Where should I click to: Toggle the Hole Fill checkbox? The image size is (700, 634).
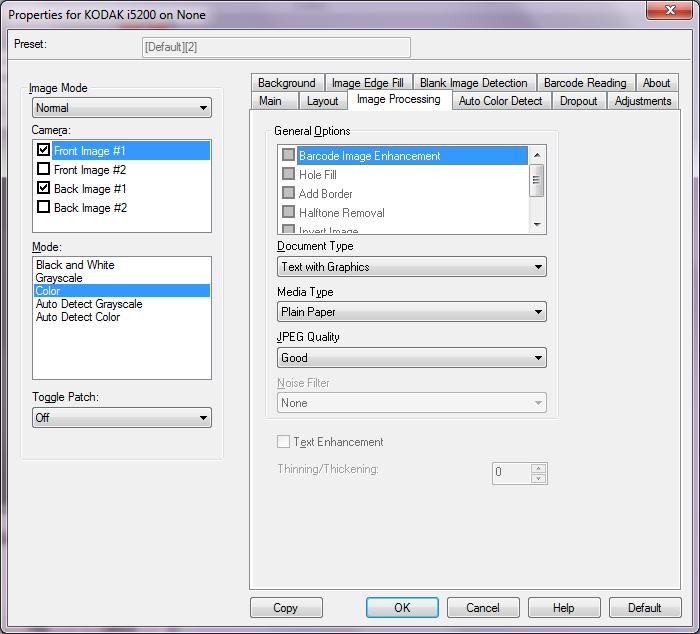[288, 174]
